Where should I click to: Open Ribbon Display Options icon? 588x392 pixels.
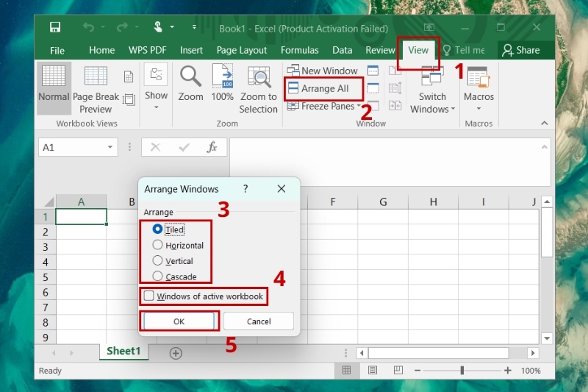[x=429, y=27]
